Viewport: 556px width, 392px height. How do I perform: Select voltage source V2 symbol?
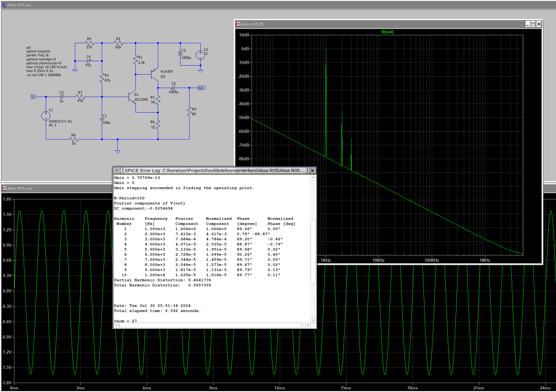click(200, 55)
